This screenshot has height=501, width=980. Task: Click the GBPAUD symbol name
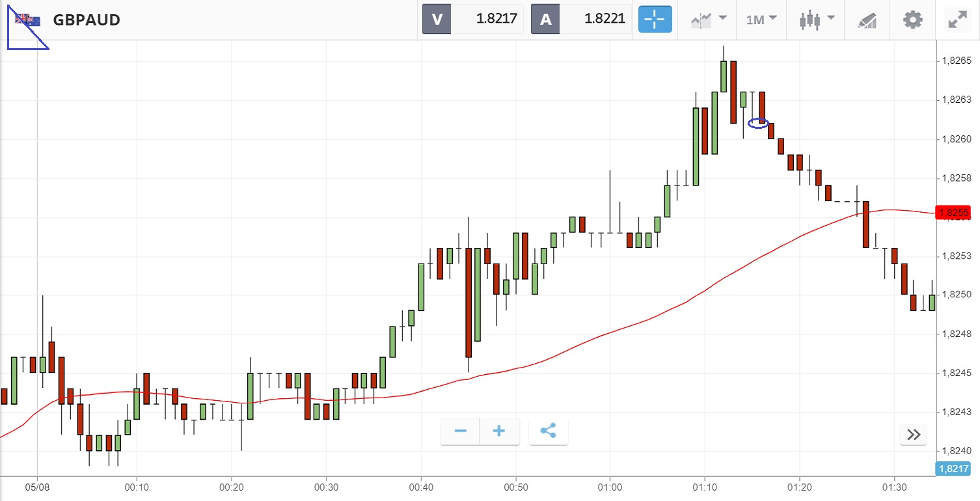tap(87, 20)
